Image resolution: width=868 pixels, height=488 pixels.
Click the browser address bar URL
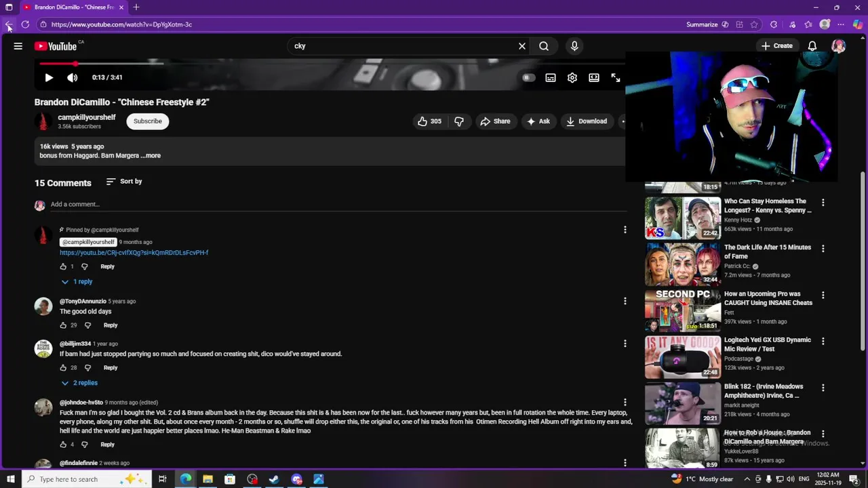pyautogui.click(x=121, y=24)
